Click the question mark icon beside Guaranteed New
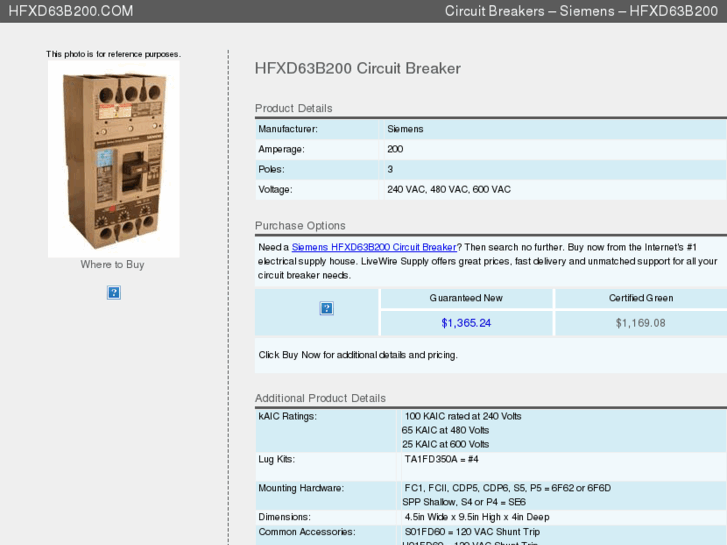727x545 pixels. pos(326,309)
